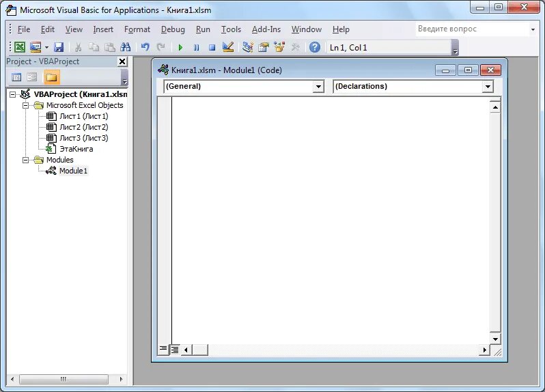Screen dimensions: 545x392
Task: Click View Code icon in Project panel
Action: click(x=16, y=77)
